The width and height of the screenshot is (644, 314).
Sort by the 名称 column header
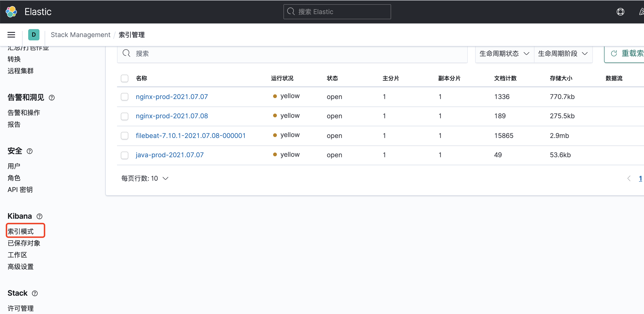click(x=141, y=78)
